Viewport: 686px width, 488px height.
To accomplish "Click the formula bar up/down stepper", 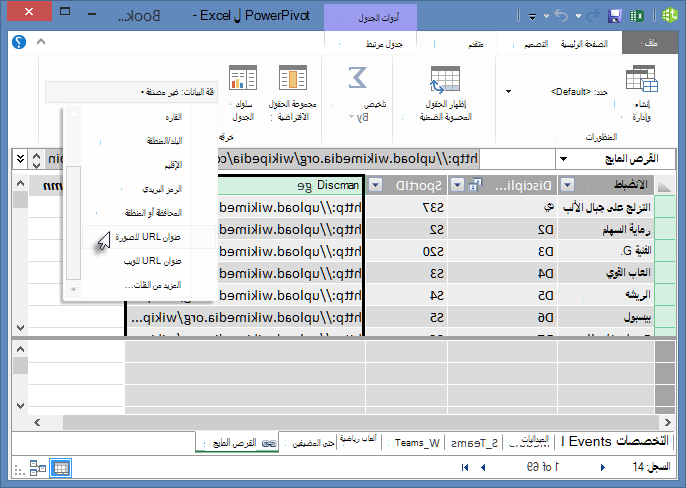I will 36,159.
